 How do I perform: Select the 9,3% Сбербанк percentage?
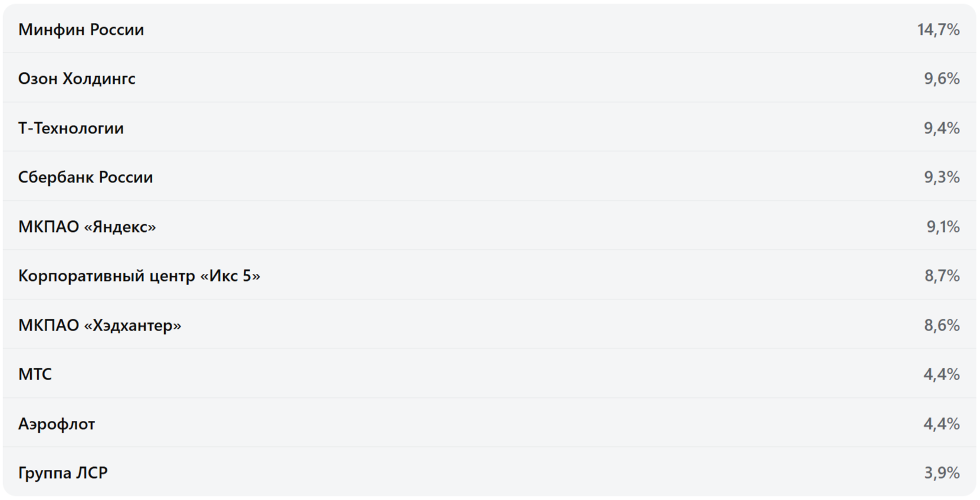point(942,177)
